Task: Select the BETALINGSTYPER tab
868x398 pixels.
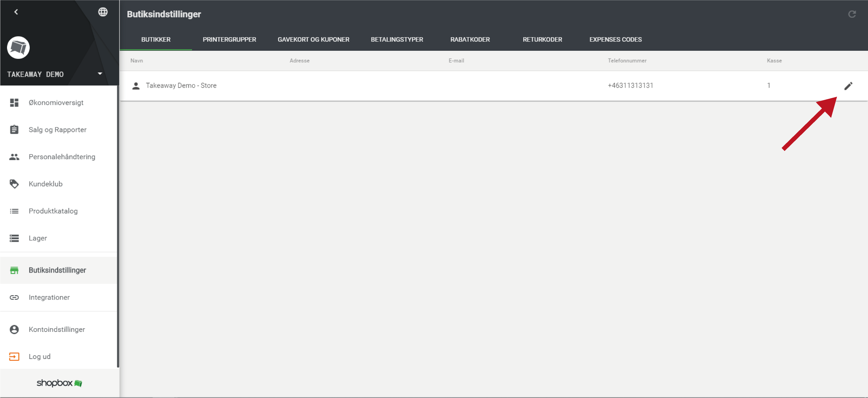Action: click(x=397, y=39)
